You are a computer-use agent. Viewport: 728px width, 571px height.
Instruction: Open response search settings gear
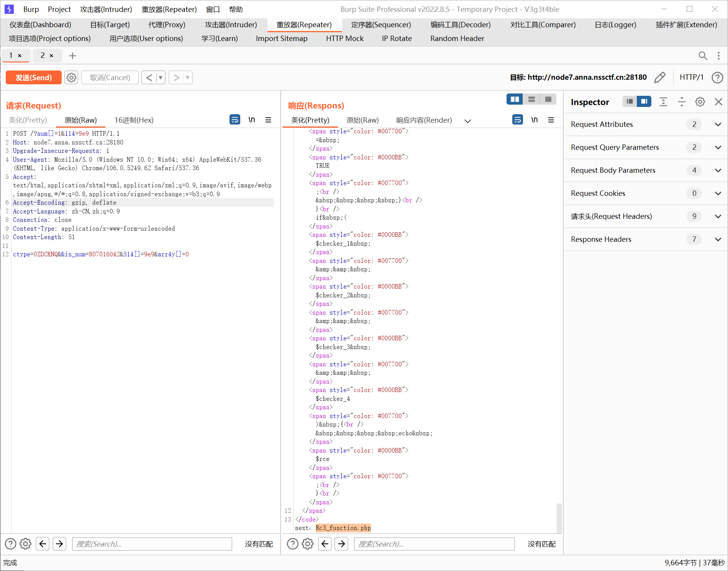308,544
